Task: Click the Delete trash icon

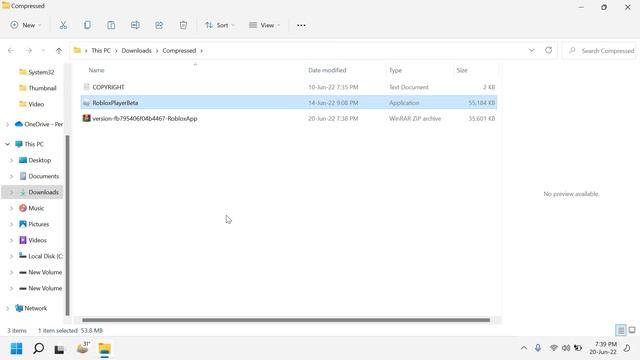Action: (183, 25)
